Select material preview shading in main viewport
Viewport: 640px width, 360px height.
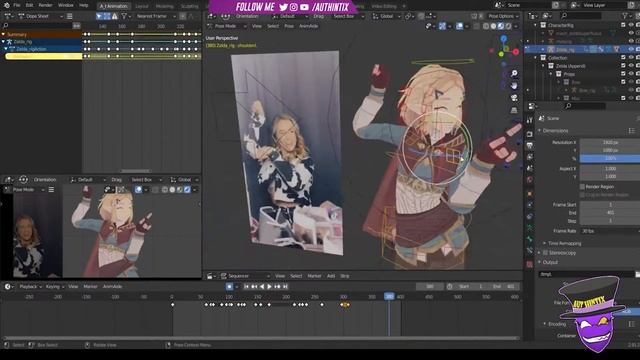[x=501, y=26]
